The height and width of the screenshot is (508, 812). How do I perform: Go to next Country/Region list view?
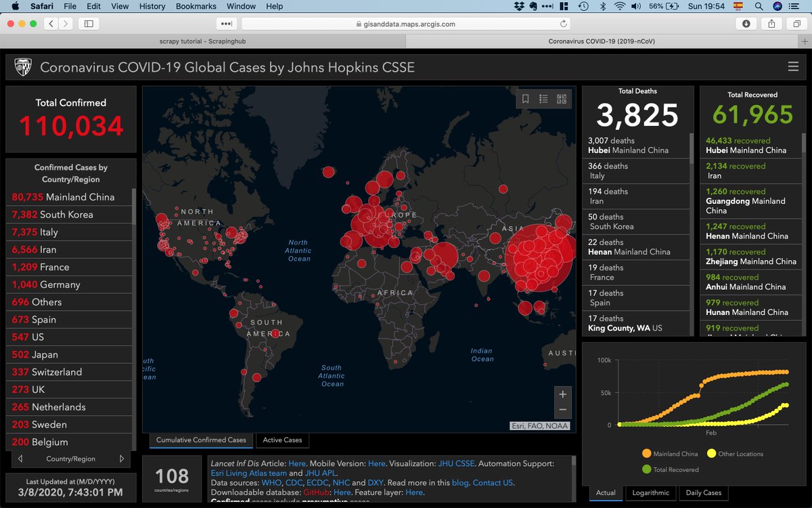(x=122, y=459)
